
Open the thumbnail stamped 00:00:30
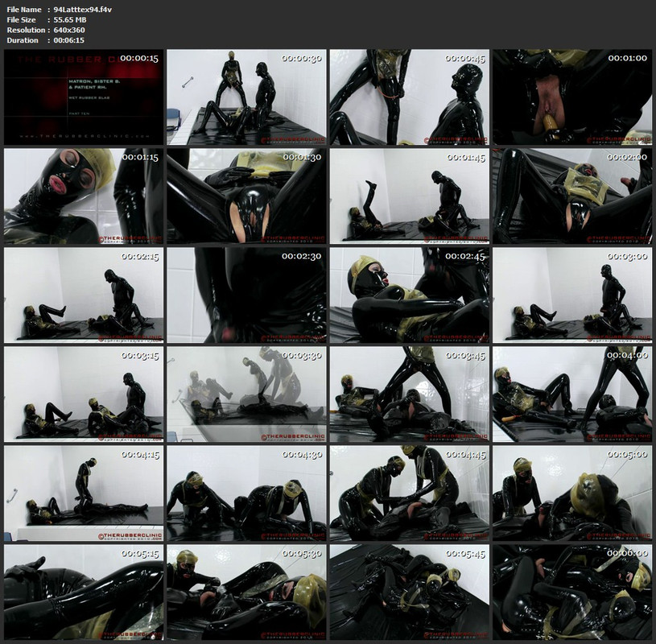pos(246,97)
